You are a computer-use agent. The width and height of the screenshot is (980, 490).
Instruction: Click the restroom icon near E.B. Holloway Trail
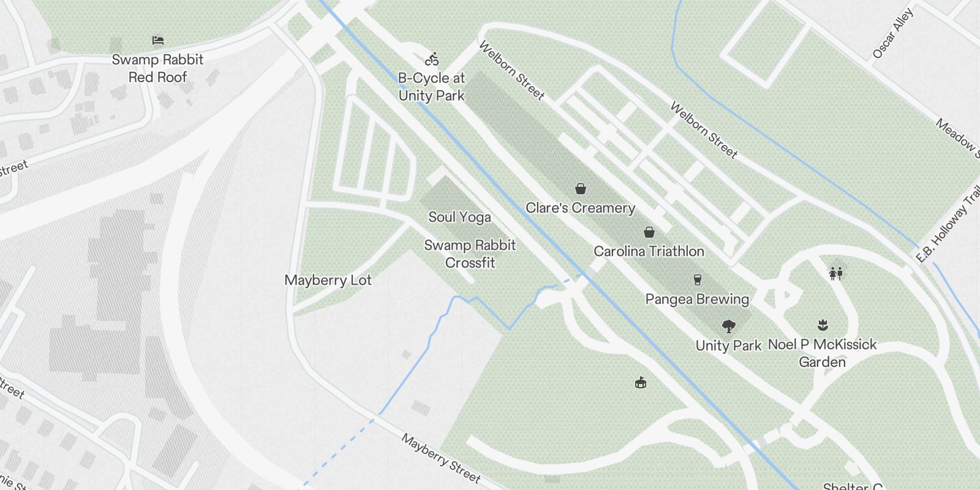(836, 273)
